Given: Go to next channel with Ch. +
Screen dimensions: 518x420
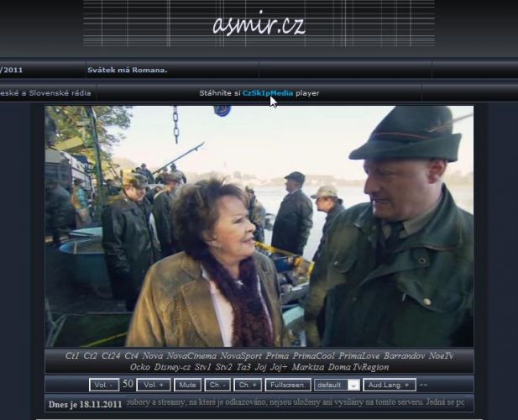Looking at the screenshot, I should tap(248, 385).
